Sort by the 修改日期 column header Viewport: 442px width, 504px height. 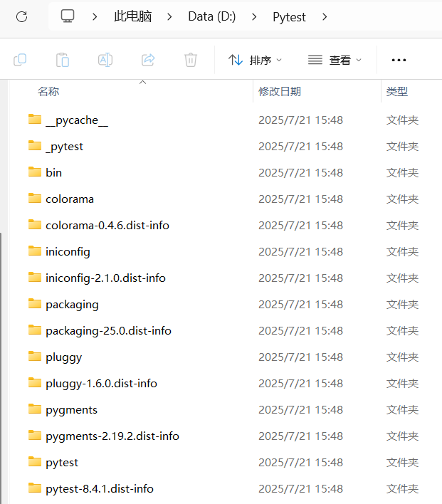(x=280, y=92)
